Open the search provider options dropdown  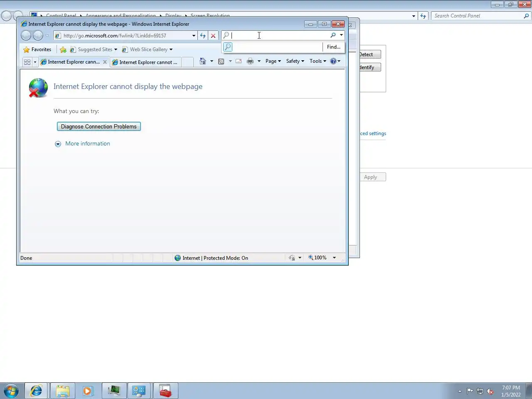[341, 35]
